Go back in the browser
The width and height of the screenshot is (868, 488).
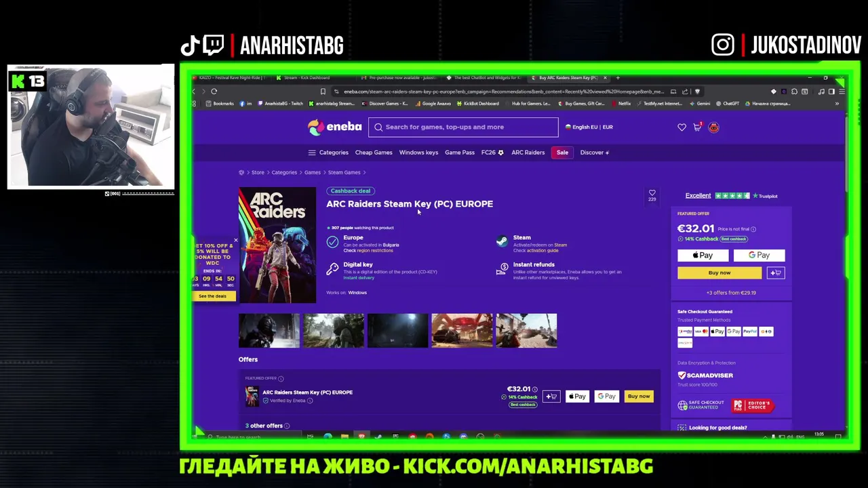[x=194, y=91]
